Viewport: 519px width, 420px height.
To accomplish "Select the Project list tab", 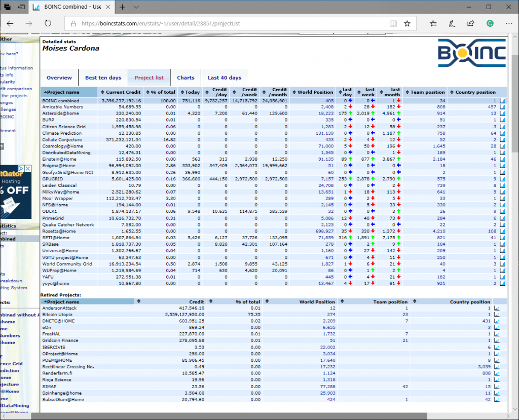I will [x=149, y=78].
